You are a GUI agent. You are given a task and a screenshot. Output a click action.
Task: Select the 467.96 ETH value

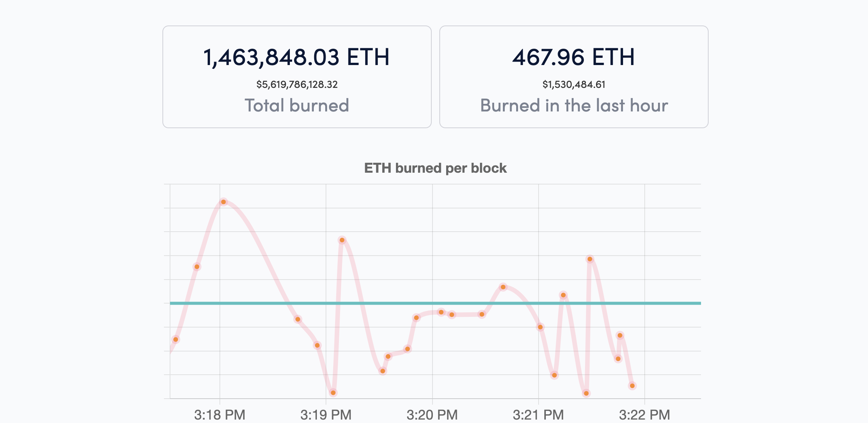[574, 57]
